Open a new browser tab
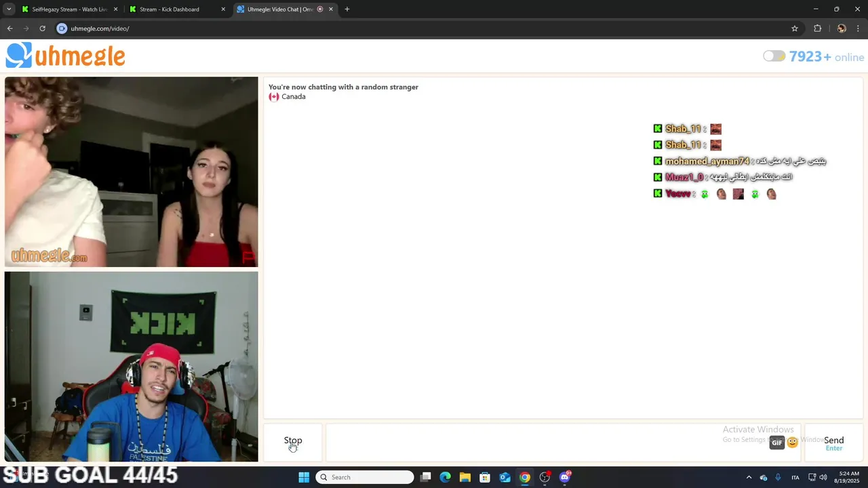 point(347,9)
